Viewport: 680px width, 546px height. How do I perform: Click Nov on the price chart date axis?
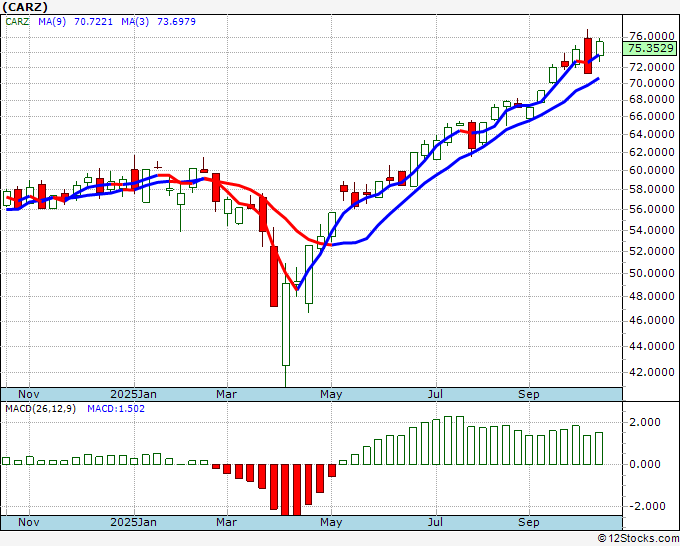(29, 394)
